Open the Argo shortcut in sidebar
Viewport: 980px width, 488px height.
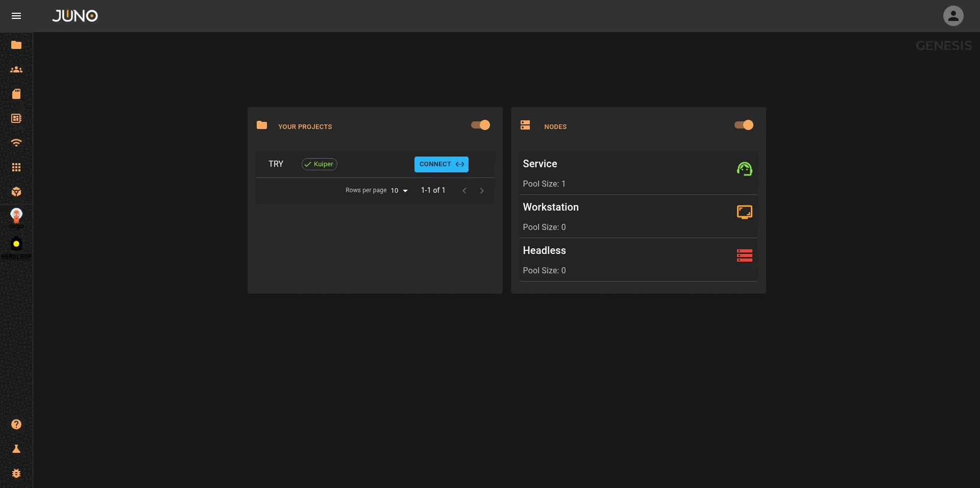pos(16,217)
